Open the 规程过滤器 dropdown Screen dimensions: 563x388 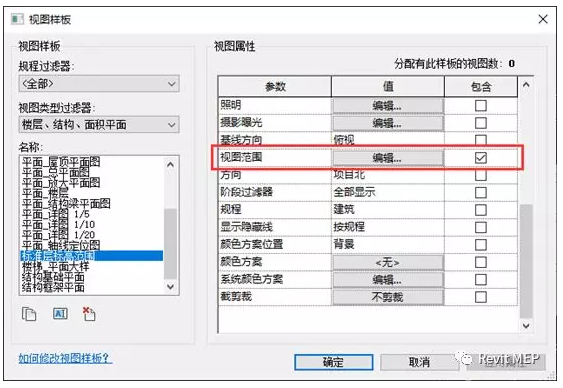tap(99, 84)
